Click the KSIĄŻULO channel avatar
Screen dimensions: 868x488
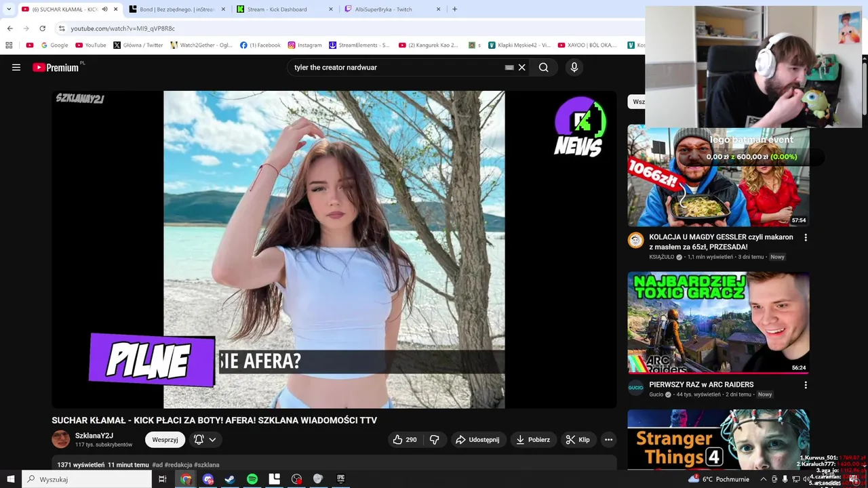635,241
